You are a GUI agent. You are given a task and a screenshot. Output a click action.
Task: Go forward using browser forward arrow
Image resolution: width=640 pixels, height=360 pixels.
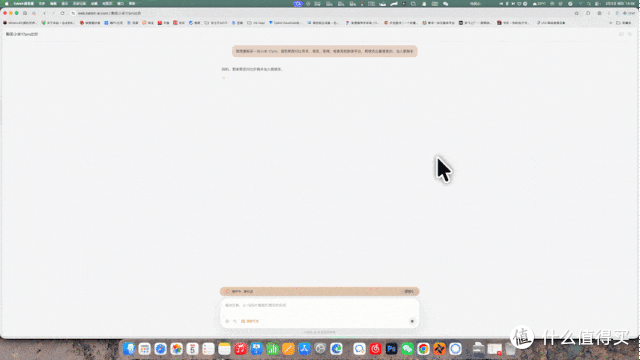tap(53, 13)
